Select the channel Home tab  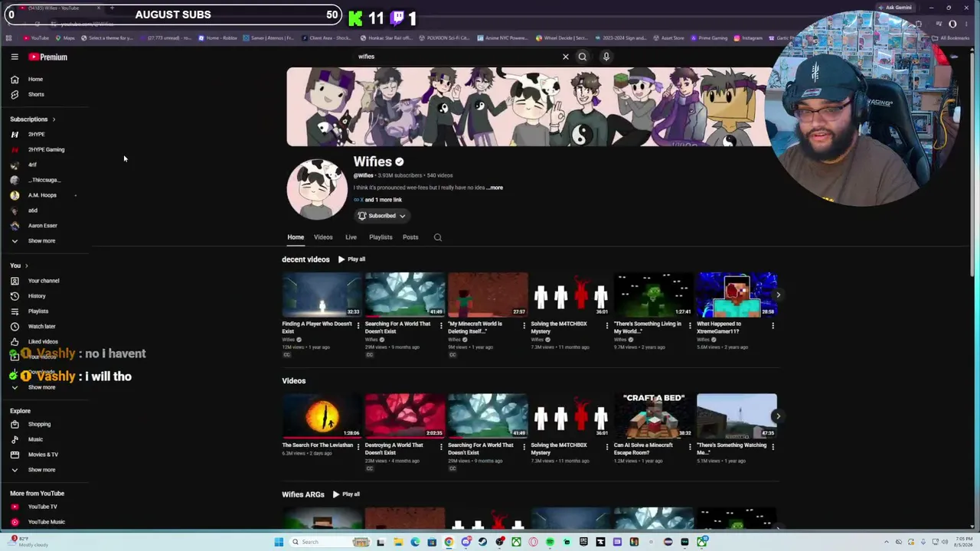296,237
